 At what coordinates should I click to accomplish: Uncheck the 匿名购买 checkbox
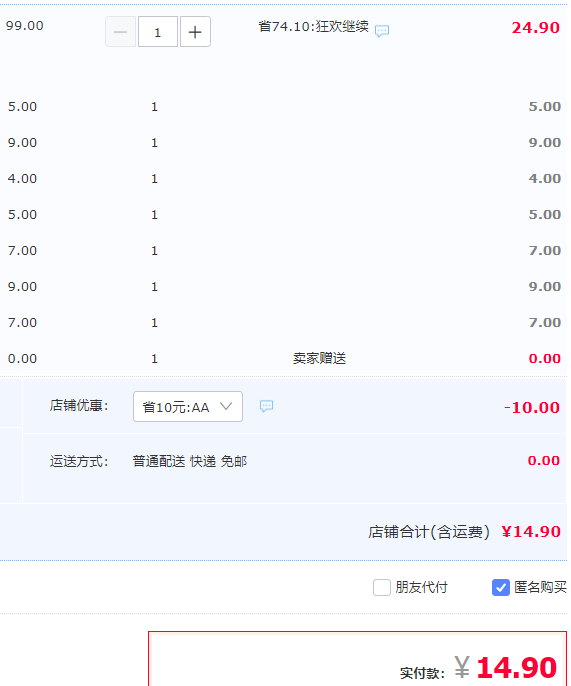click(x=501, y=587)
